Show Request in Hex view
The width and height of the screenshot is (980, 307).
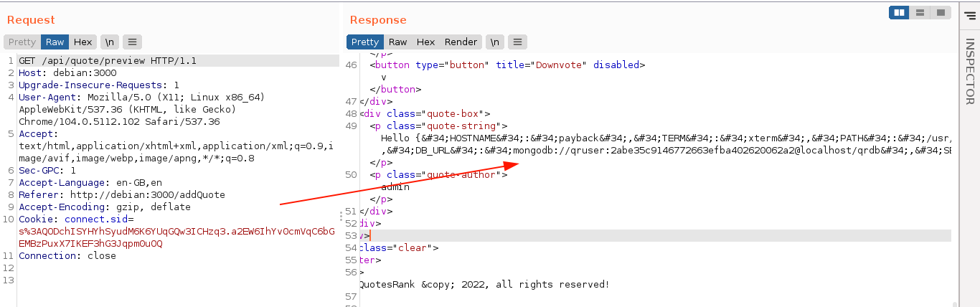[x=83, y=42]
